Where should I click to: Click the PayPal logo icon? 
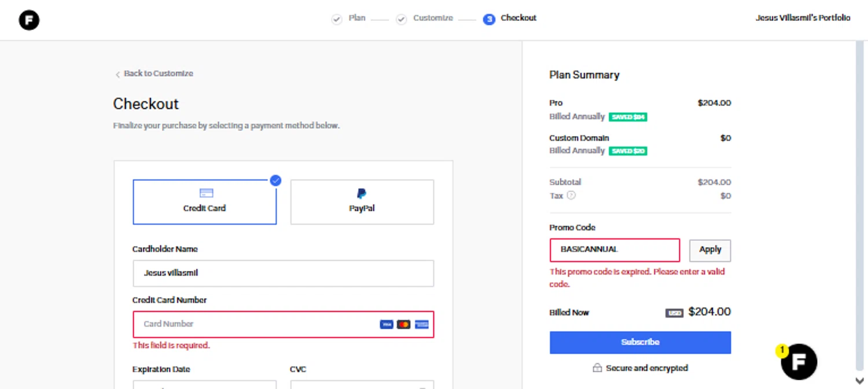coord(362,193)
